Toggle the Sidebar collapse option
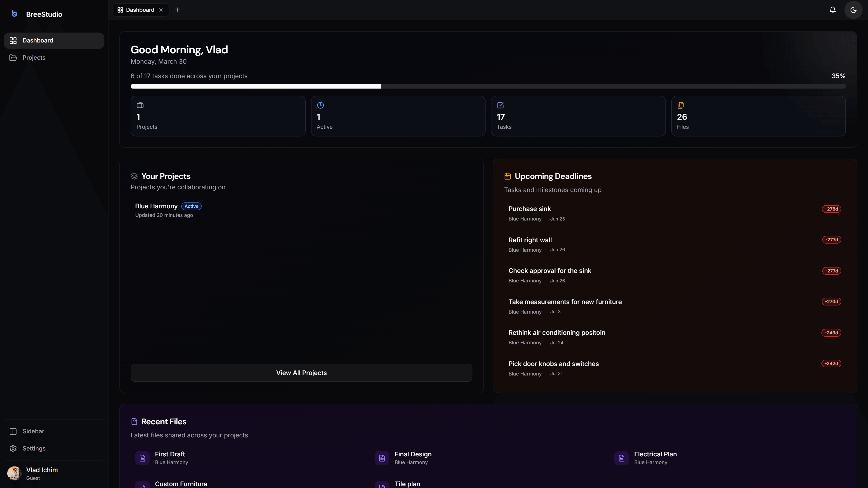Screen dimensions: 868x488 click(54, 431)
